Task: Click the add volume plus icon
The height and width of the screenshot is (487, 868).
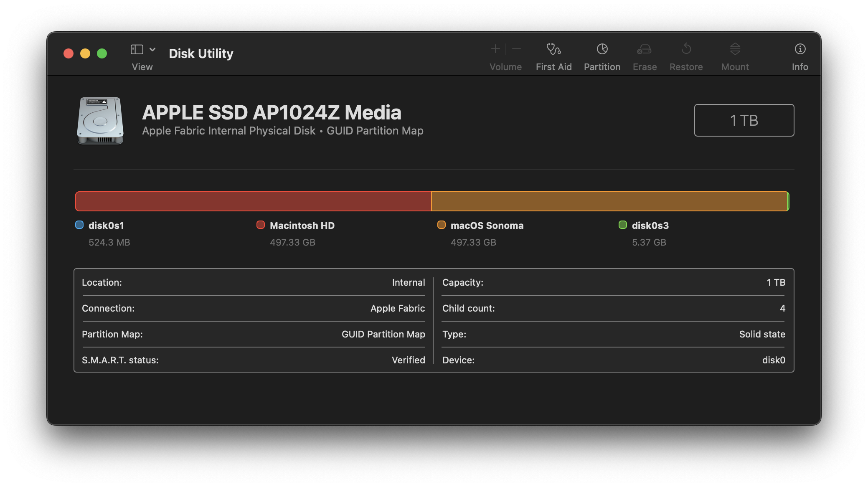Action: pos(495,49)
